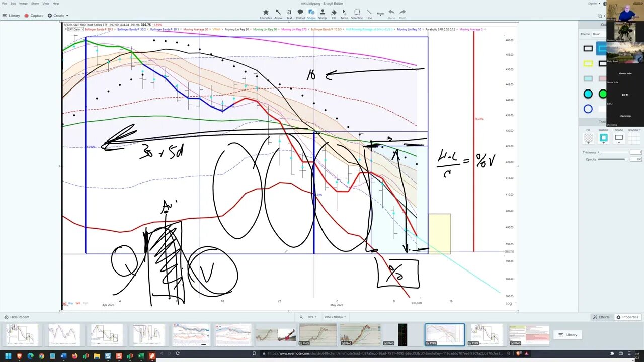Click the evernote.com address bar
The width and height of the screenshot is (644, 362).
point(385,353)
